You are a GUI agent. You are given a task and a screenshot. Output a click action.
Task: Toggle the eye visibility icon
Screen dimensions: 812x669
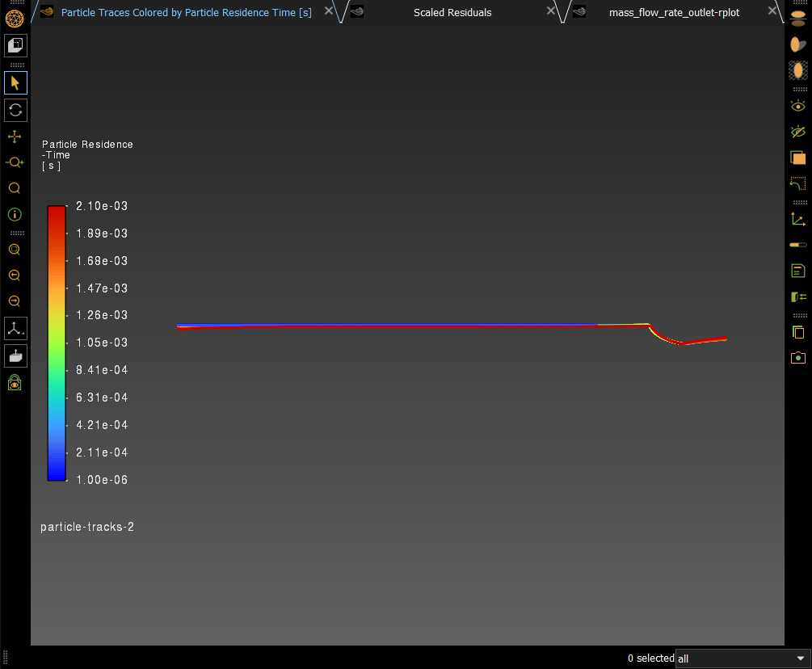(797, 105)
